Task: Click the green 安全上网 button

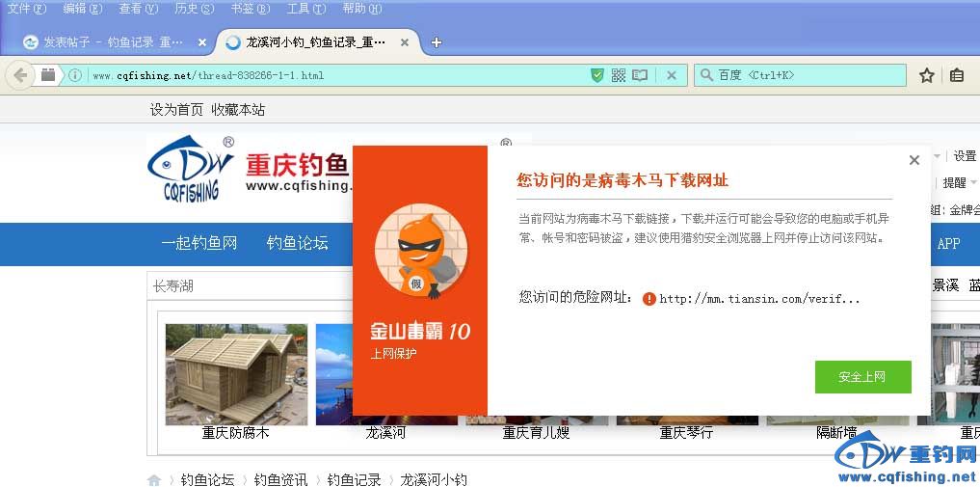Action: pyautogui.click(x=863, y=377)
